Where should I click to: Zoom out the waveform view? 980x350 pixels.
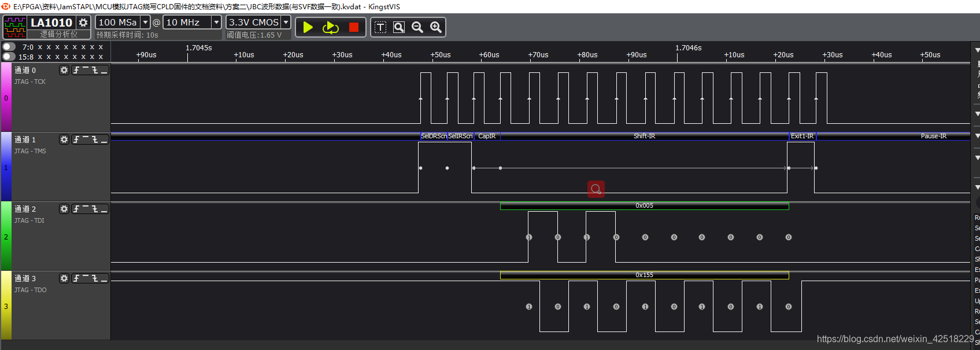[417, 27]
